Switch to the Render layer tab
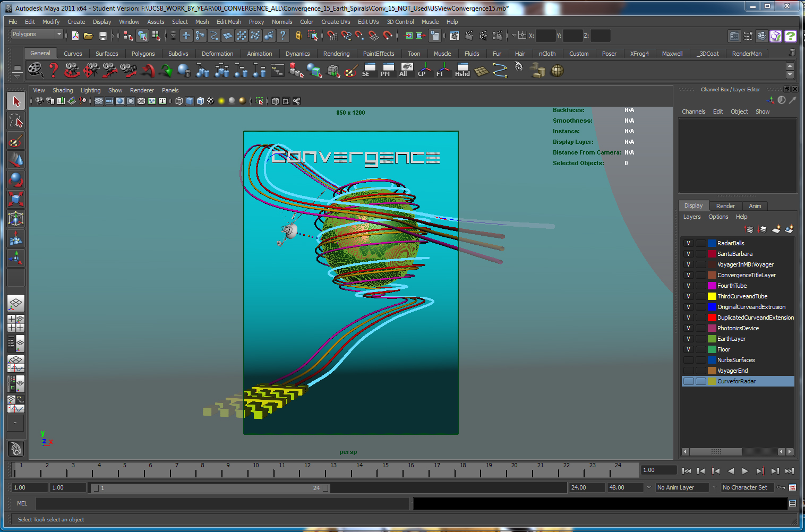Screen dimensions: 805x532 tap(725, 206)
